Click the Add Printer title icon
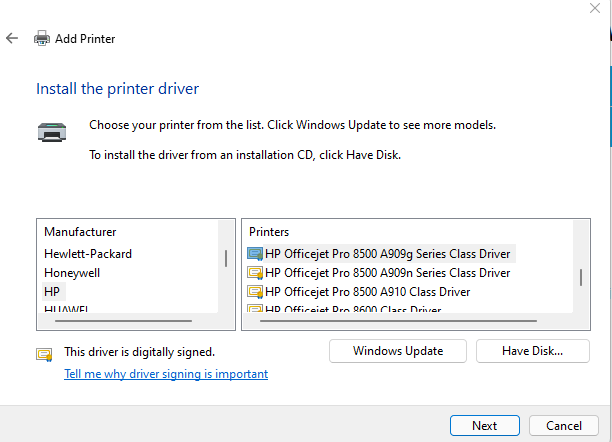The width and height of the screenshot is (612, 442). tap(42, 38)
